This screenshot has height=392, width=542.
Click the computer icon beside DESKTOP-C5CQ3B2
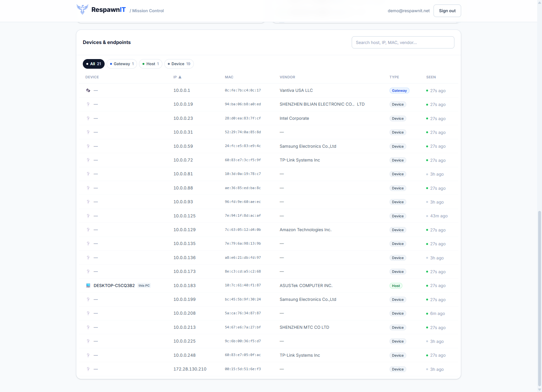click(88, 286)
